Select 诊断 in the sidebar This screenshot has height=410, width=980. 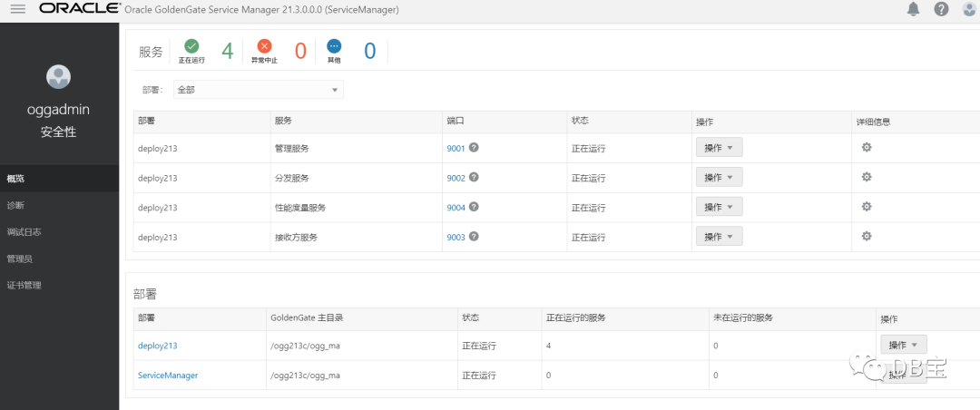(x=59, y=205)
